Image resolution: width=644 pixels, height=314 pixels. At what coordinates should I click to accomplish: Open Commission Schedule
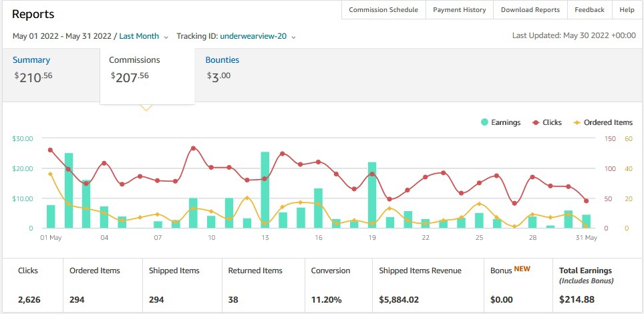click(383, 9)
